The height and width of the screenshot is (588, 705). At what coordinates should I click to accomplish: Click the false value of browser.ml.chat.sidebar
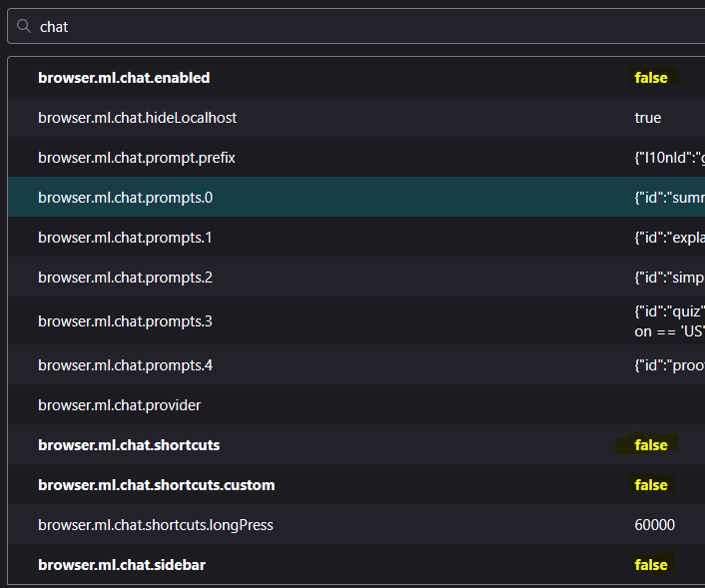click(651, 565)
